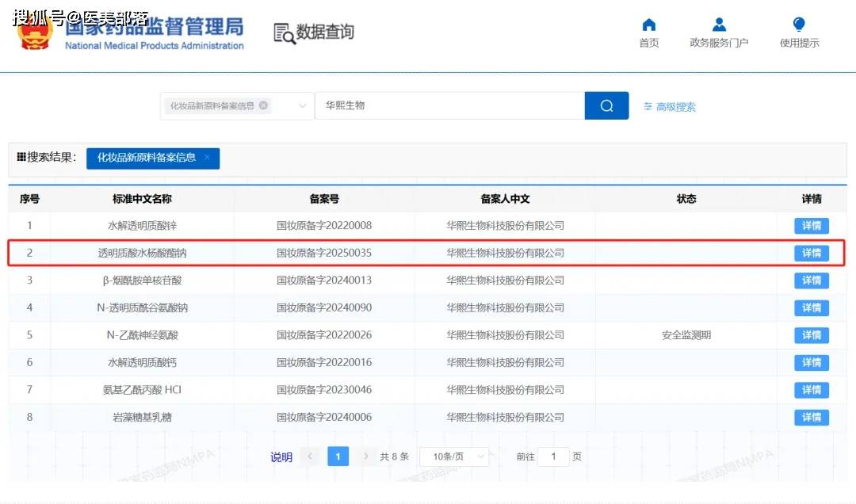Viewport: 856px width, 504px height.
Task: Go to next page arrow
Action: (365, 456)
